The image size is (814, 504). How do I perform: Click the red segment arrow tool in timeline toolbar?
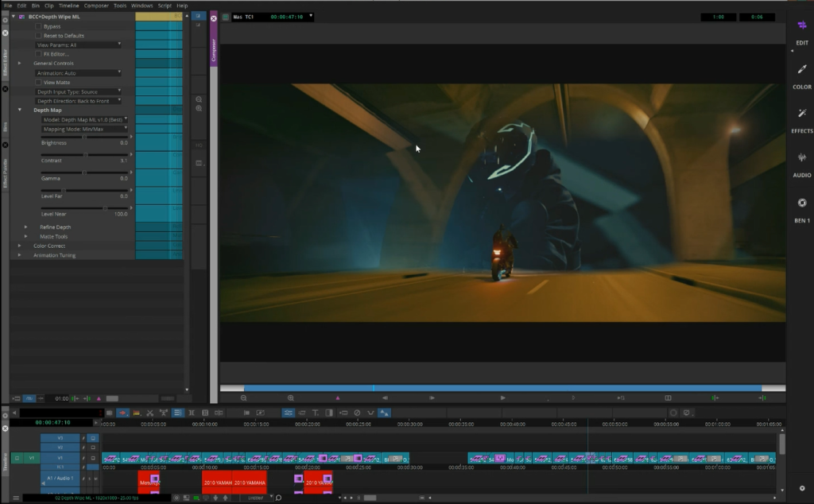[122, 413]
